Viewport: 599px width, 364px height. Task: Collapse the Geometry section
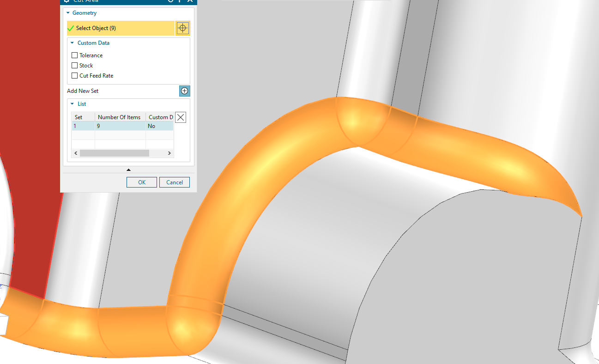(x=68, y=13)
